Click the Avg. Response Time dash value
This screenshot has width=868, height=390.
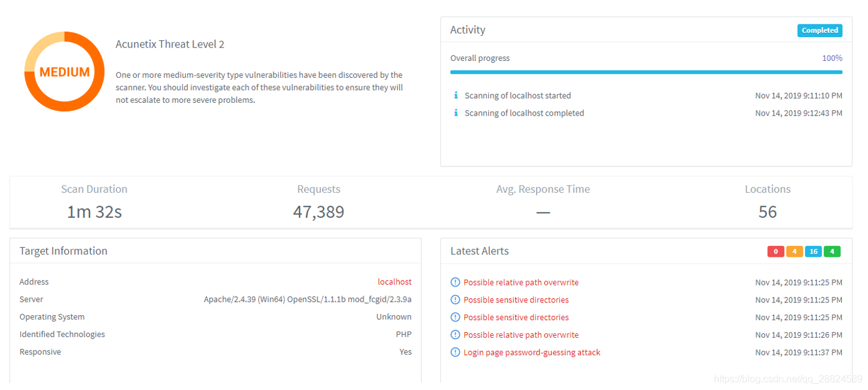point(543,212)
